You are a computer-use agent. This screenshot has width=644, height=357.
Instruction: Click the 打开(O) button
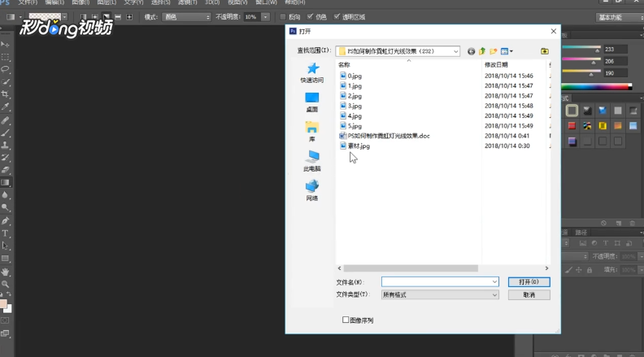529,282
